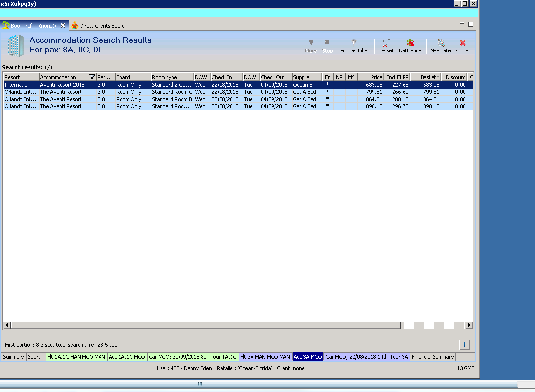Click the horizontal scrollbar right arrow
535x392 pixels.
click(x=469, y=325)
